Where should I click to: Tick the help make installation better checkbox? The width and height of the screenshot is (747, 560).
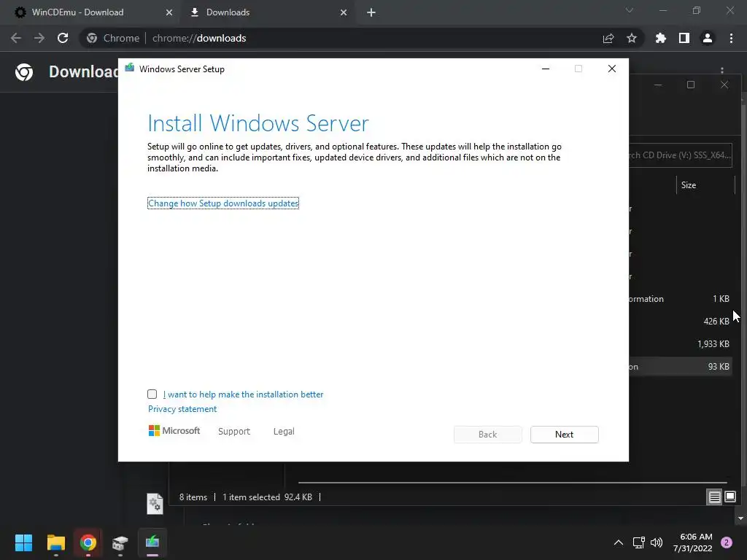pos(152,394)
